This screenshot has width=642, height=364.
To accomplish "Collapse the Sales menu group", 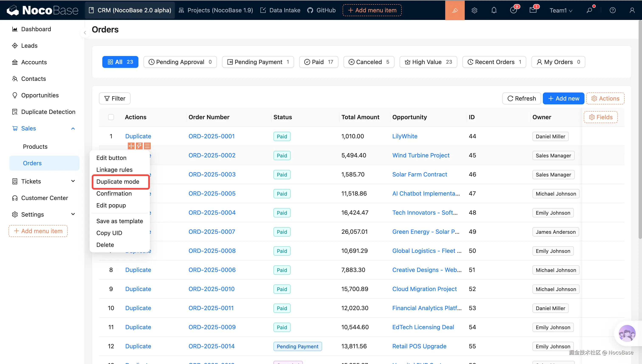I will (x=73, y=129).
